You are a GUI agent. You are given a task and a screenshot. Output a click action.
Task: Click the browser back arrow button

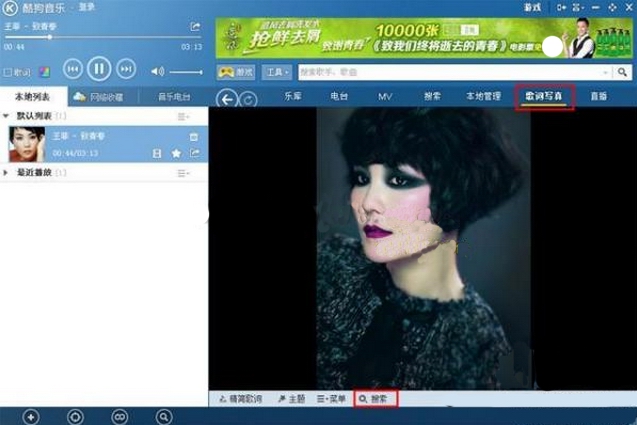[x=227, y=98]
